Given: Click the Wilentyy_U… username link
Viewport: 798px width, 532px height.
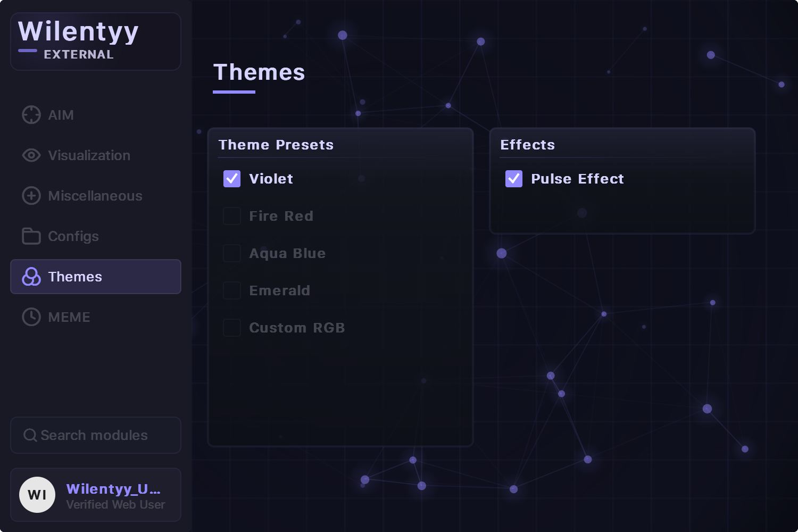Looking at the screenshot, I should 113,489.
